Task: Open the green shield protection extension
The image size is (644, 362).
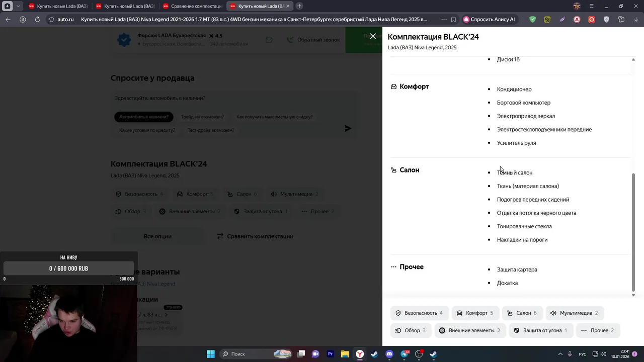Action: (533, 20)
